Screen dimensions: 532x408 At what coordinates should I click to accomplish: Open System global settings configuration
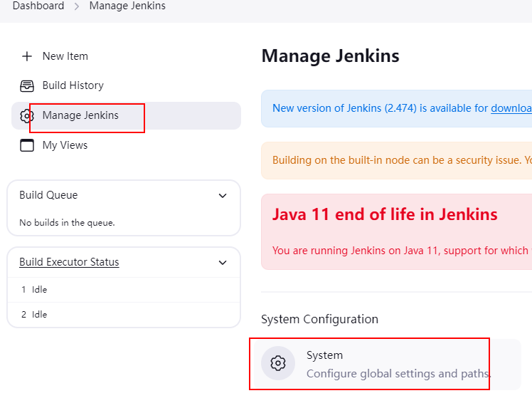coord(387,364)
